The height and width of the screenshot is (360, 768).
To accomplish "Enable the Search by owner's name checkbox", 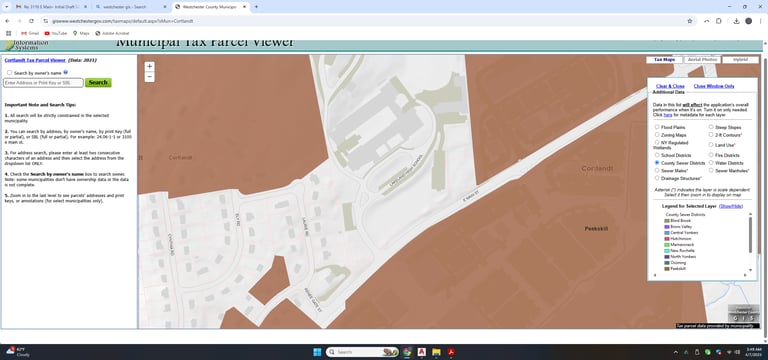I will click(9, 73).
